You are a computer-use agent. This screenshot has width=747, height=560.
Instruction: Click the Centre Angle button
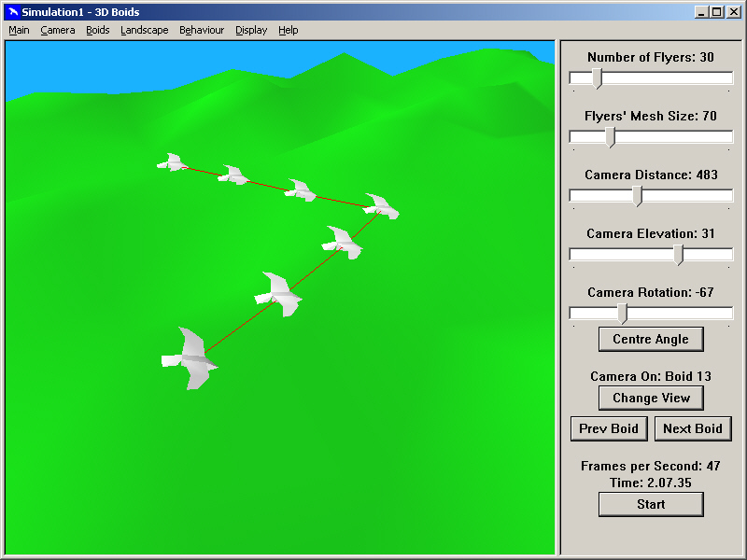pos(651,339)
